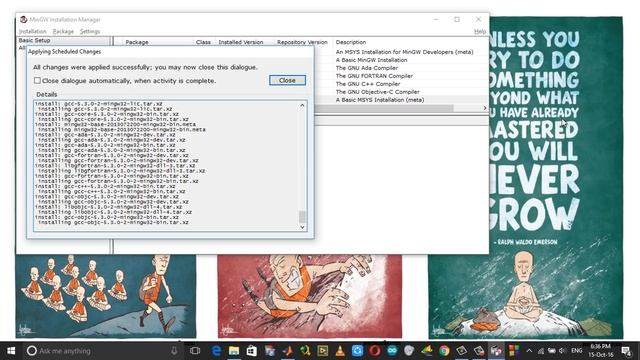Click the Details log scroll down arrow
This screenshot has height=360, width=640.
(302, 227)
